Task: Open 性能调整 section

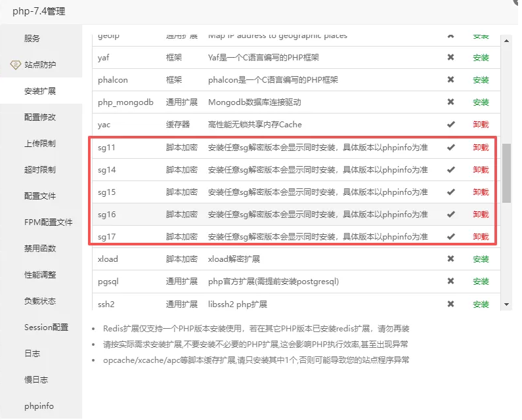Action: (40, 275)
